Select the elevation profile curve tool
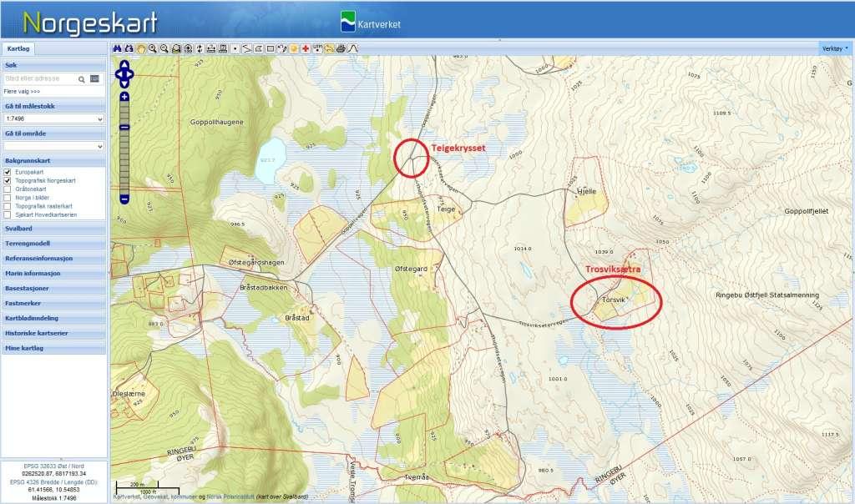 tap(352, 48)
